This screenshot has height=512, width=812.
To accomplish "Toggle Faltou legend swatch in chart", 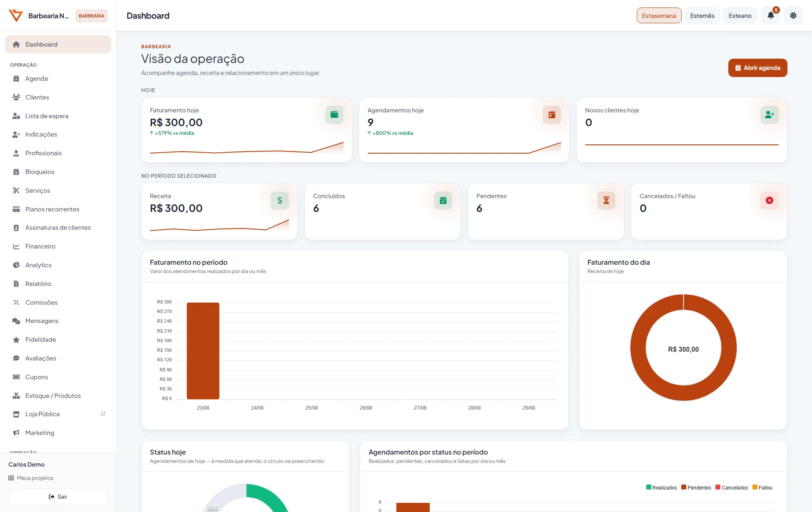I will [x=755, y=487].
